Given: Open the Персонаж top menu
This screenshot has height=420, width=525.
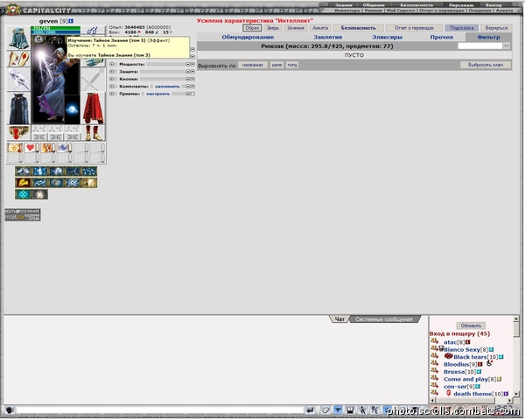Looking at the screenshot, I should pos(461,5).
